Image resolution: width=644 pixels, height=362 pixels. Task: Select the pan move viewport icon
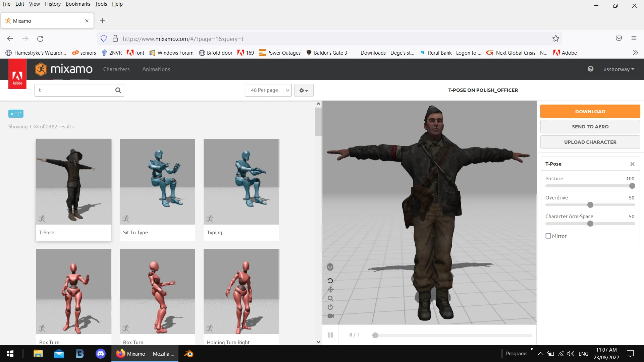pos(330,289)
